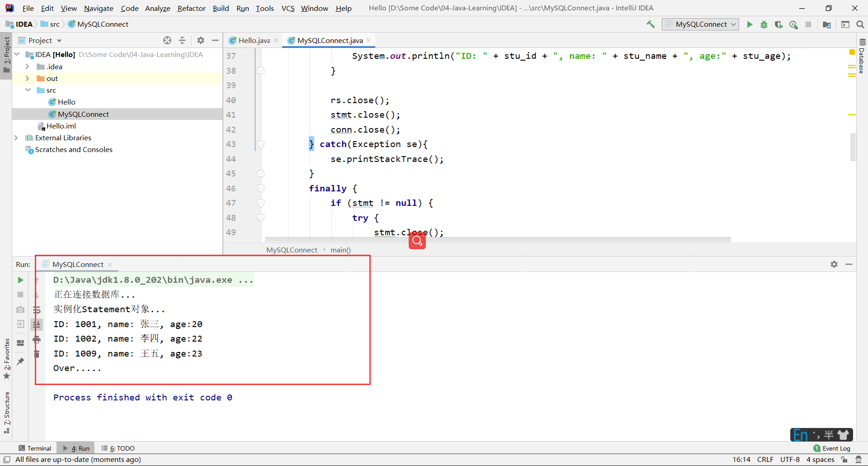Open the Database side tool window
Screen dimensions: 868x466
(862, 57)
